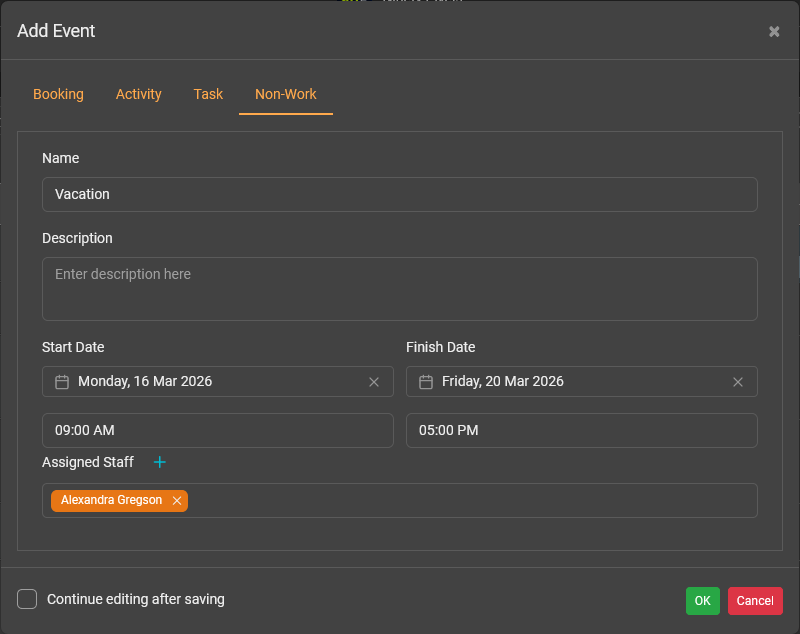Select the Non-Work tab
The image size is (800, 634).
coord(285,94)
